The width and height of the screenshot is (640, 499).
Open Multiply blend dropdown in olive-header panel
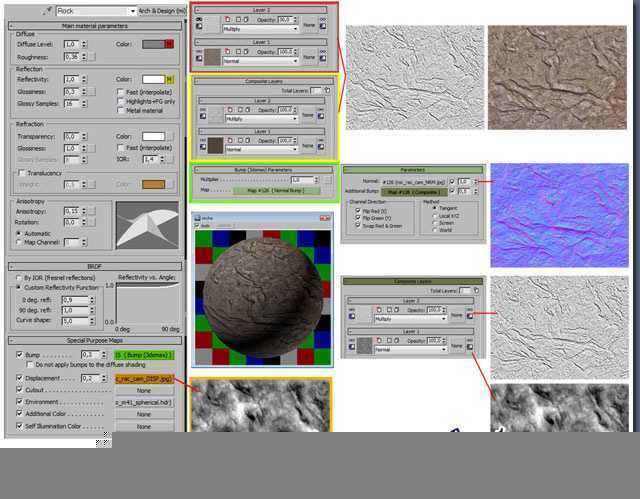[x=411, y=319]
